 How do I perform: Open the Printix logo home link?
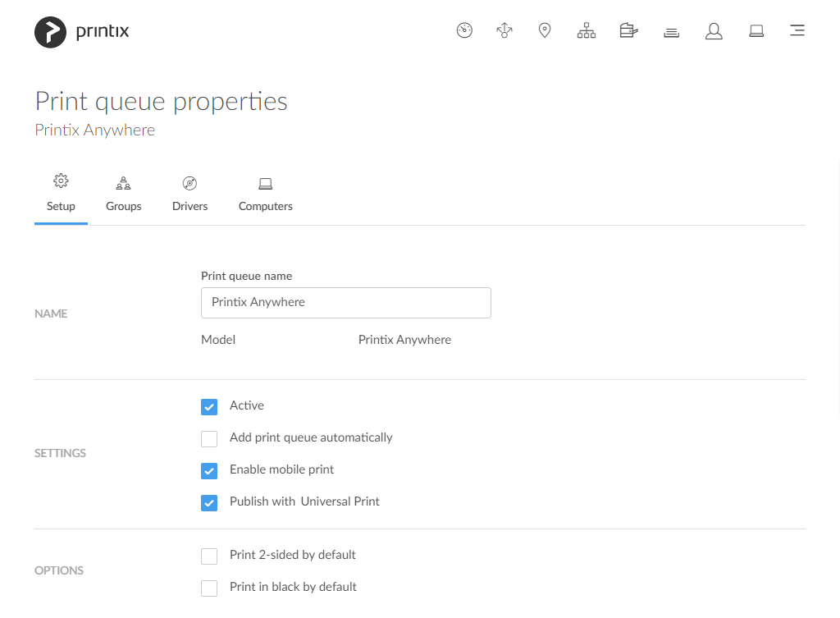click(x=82, y=32)
